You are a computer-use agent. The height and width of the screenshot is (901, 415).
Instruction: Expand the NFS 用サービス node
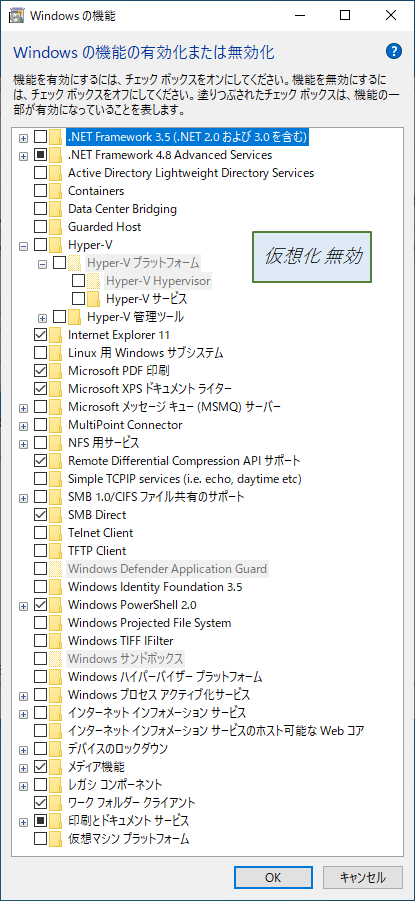23,444
